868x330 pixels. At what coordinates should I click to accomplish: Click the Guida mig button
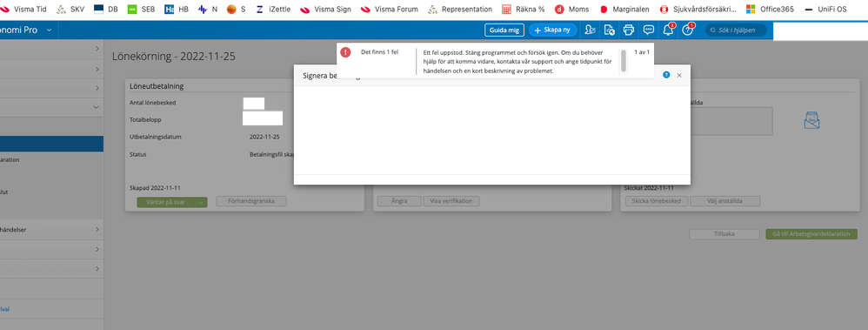coord(504,30)
